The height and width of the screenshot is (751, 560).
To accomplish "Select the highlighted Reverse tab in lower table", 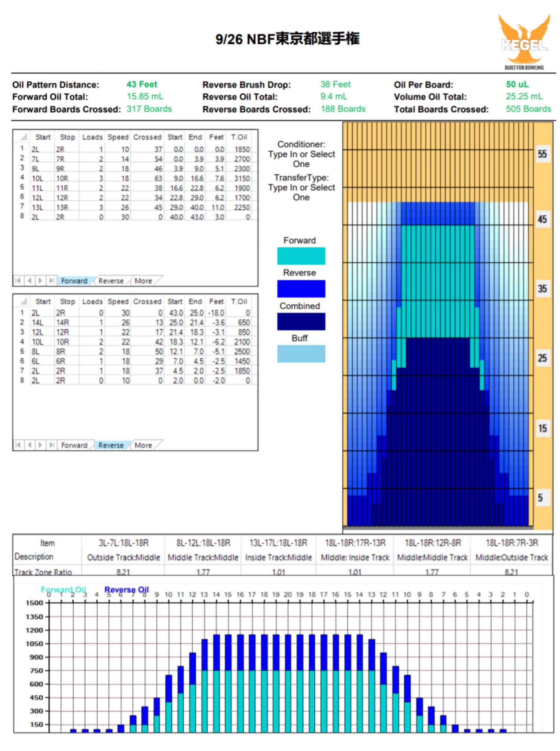I will [x=111, y=445].
